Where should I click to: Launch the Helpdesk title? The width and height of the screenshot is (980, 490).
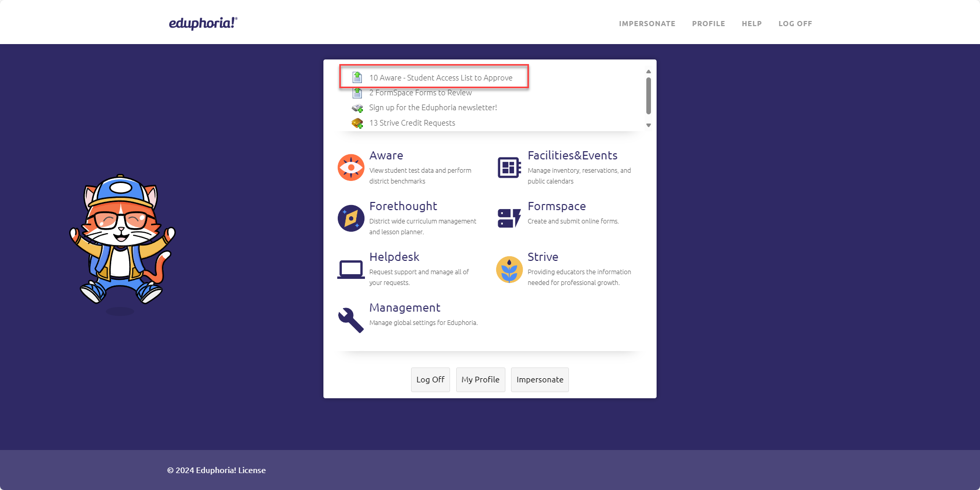click(394, 257)
